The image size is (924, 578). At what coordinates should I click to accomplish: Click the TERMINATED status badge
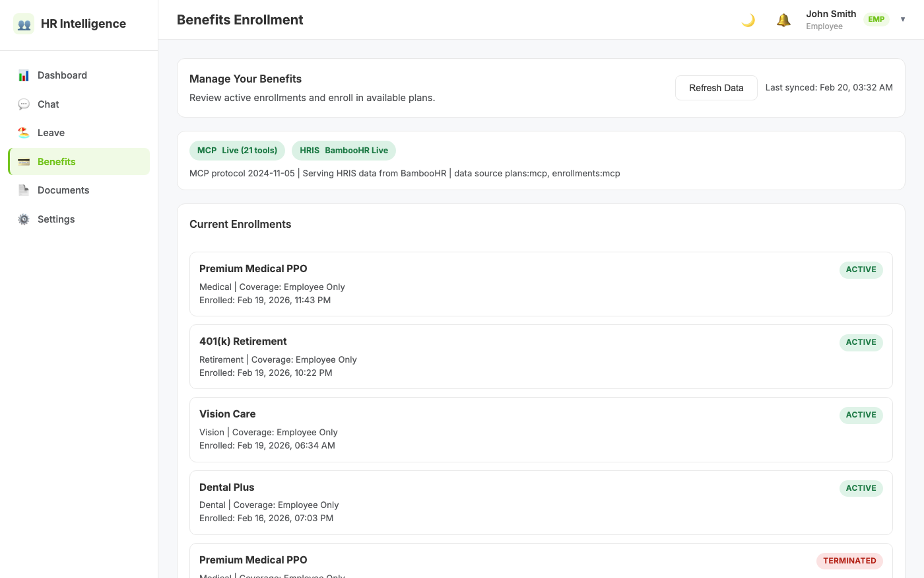849,561
